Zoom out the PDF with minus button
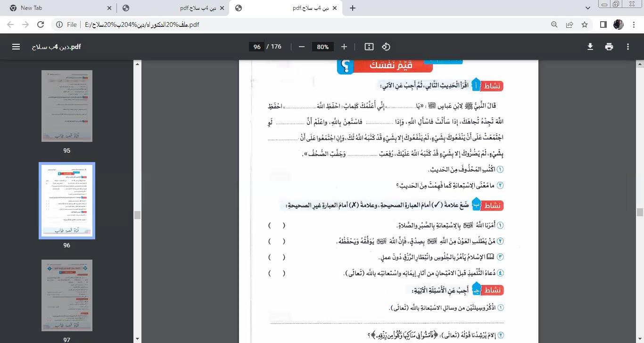The height and width of the screenshot is (343, 644). click(x=302, y=47)
